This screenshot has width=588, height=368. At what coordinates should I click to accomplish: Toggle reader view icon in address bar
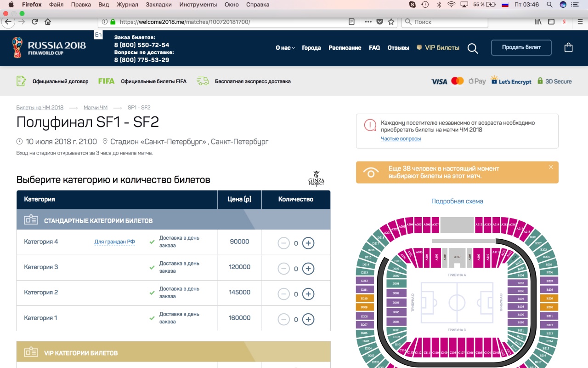[351, 22]
